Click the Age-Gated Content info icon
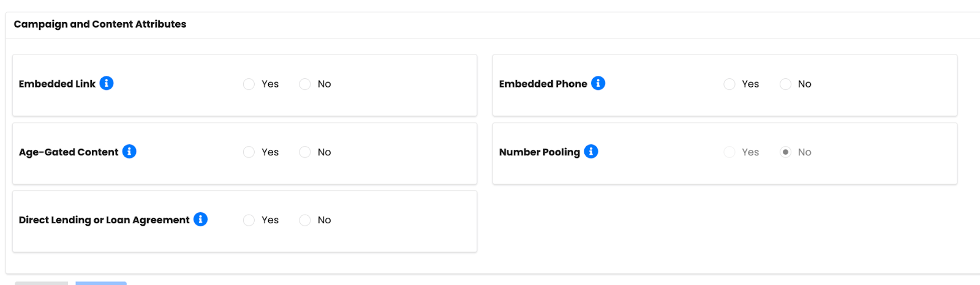 coord(129,151)
